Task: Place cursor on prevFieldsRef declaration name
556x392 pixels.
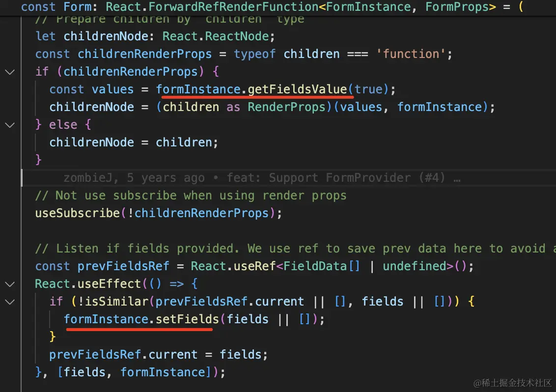Action: pos(123,266)
